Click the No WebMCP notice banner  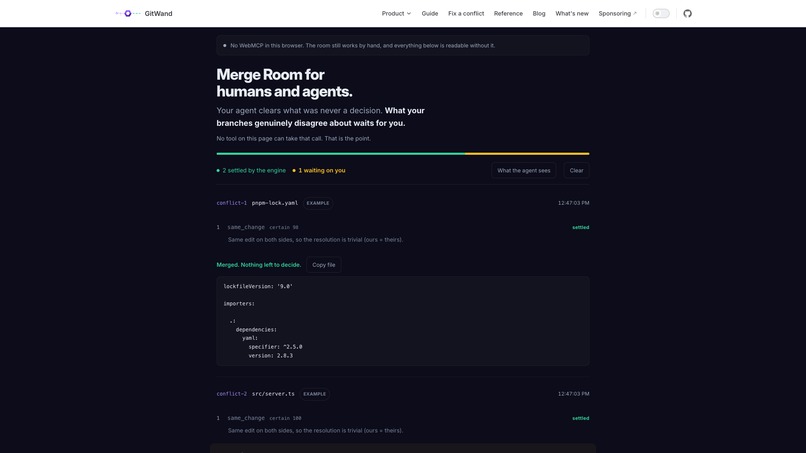click(402, 45)
